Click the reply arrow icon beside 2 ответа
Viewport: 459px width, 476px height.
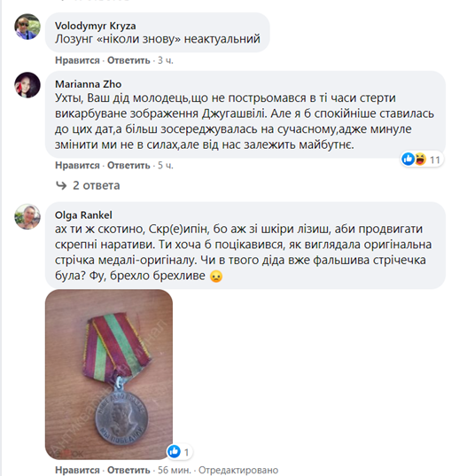[x=61, y=185]
